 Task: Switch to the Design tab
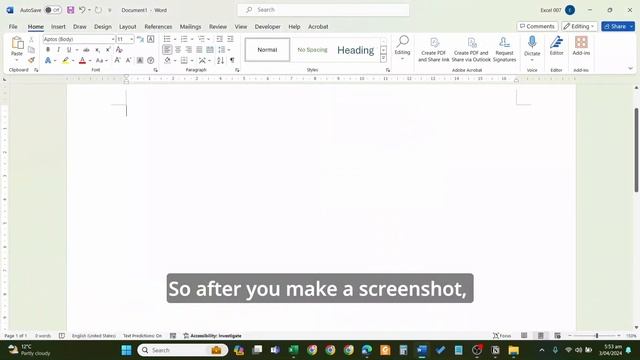[x=102, y=27]
